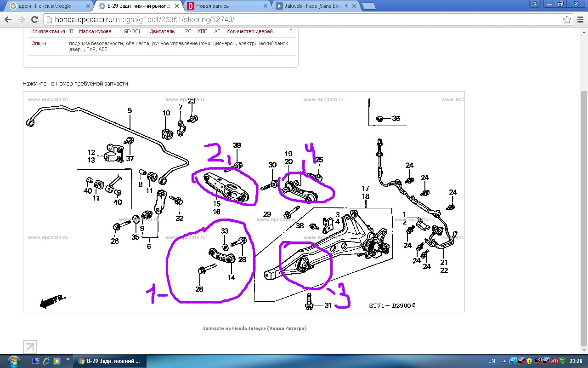Click part number 39 in the diagram
This screenshot has width=588, height=368.
[x=237, y=145]
